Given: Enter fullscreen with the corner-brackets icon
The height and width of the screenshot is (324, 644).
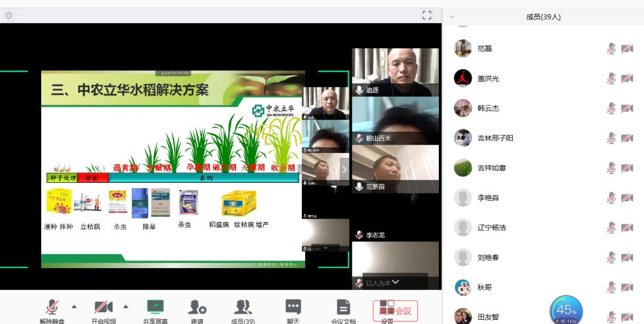Looking at the screenshot, I should coord(427,15).
